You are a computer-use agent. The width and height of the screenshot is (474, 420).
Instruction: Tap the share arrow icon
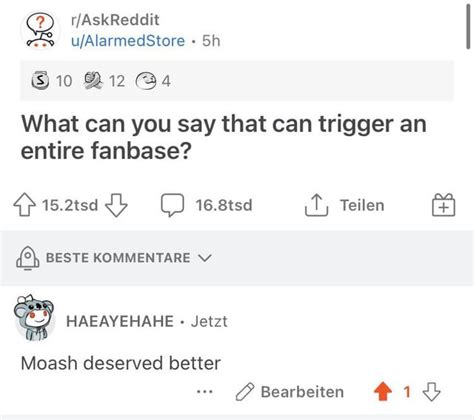pos(316,205)
